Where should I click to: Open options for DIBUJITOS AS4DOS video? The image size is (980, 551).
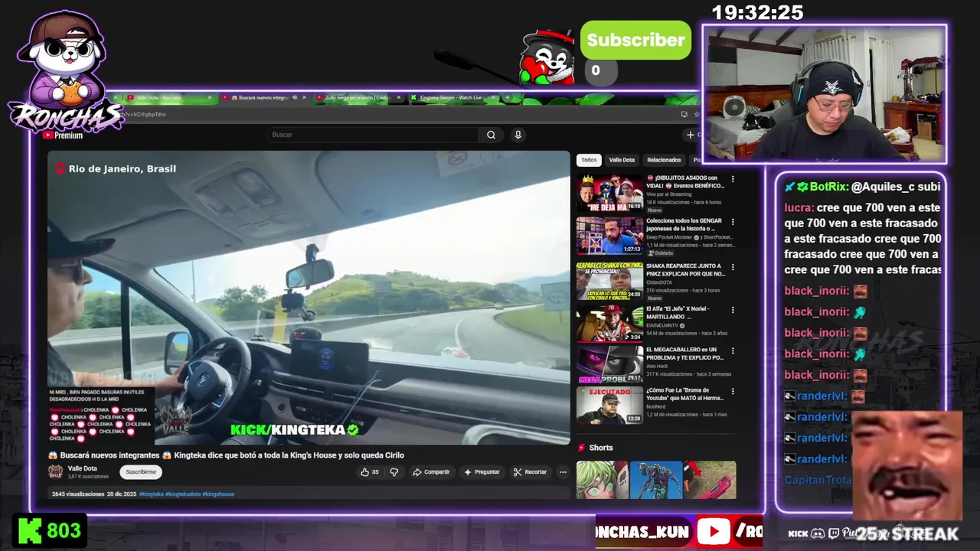[x=733, y=179]
